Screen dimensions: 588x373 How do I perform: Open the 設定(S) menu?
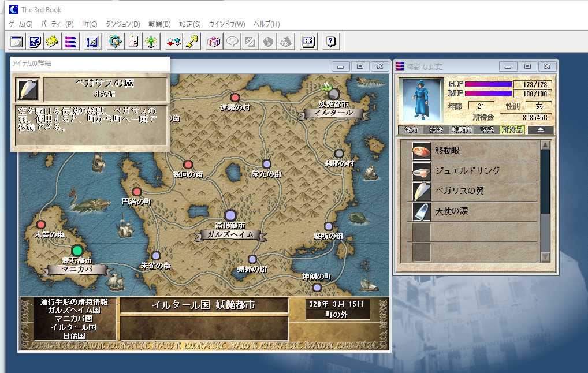pos(190,24)
